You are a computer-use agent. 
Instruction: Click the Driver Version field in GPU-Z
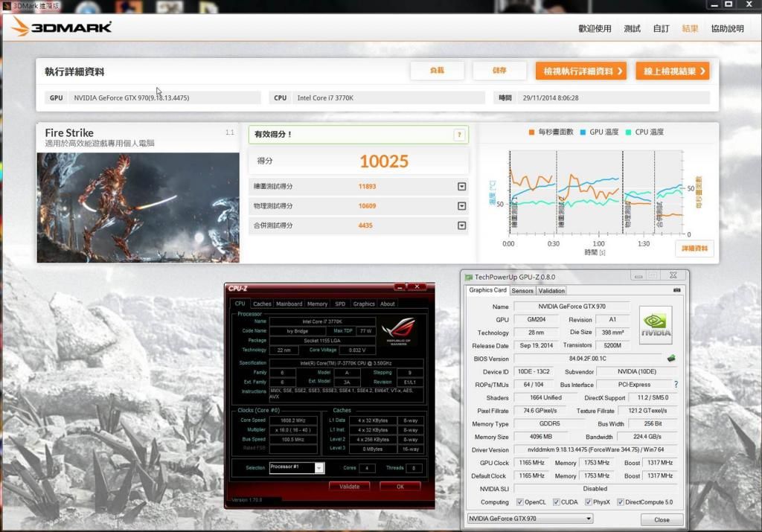595,450
